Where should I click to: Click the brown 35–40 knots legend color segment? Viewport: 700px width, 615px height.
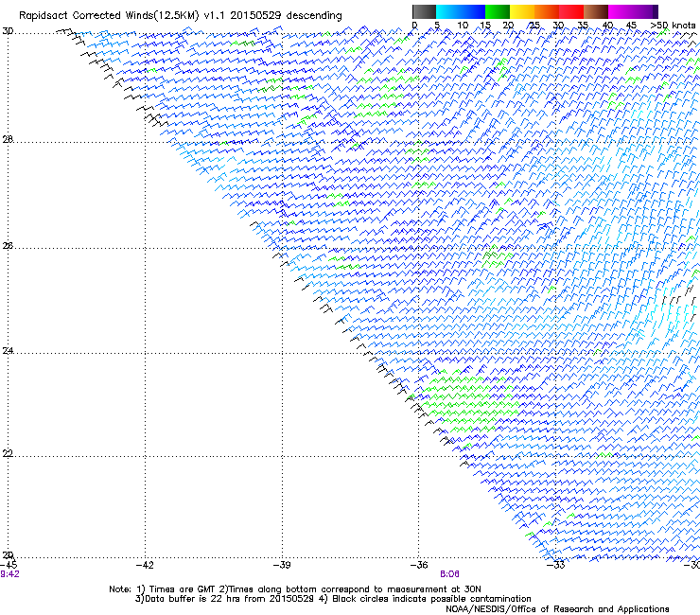(596, 11)
